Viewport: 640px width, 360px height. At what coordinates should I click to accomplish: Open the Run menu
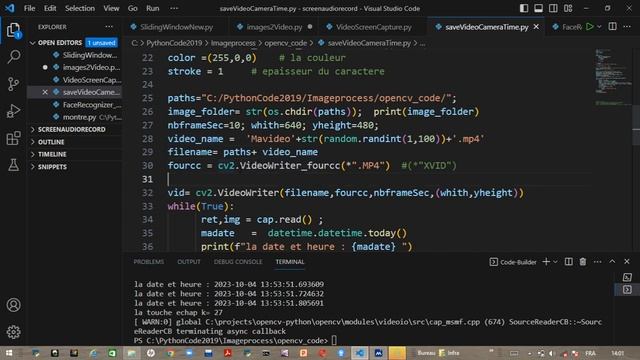click(x=153, y=8)
